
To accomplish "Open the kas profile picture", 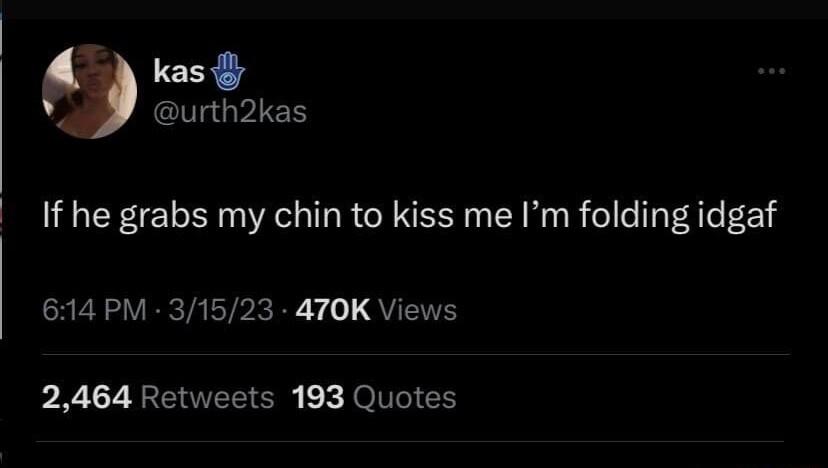I will pos(89,91).
